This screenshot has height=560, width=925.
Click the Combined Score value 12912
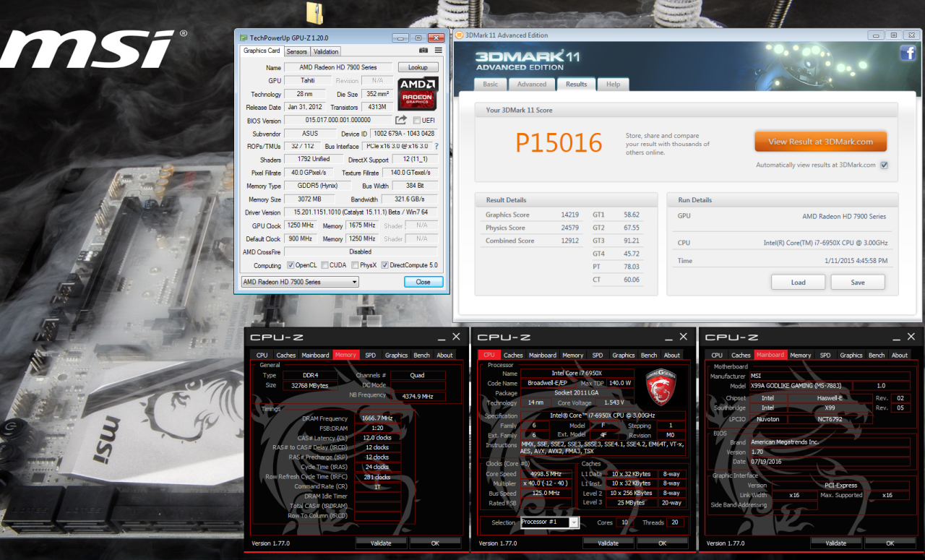pos(569,241)
